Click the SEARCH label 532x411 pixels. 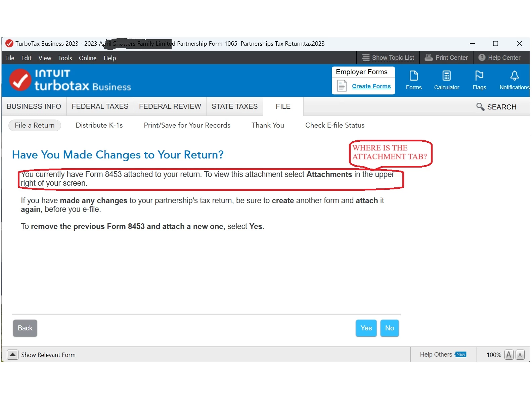pos(502,107)
